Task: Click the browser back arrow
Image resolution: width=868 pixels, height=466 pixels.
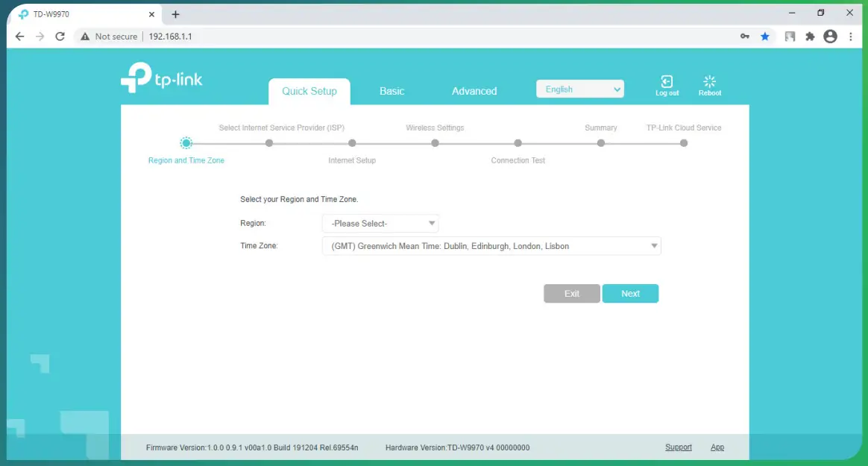Action: (x=19, y=36)
